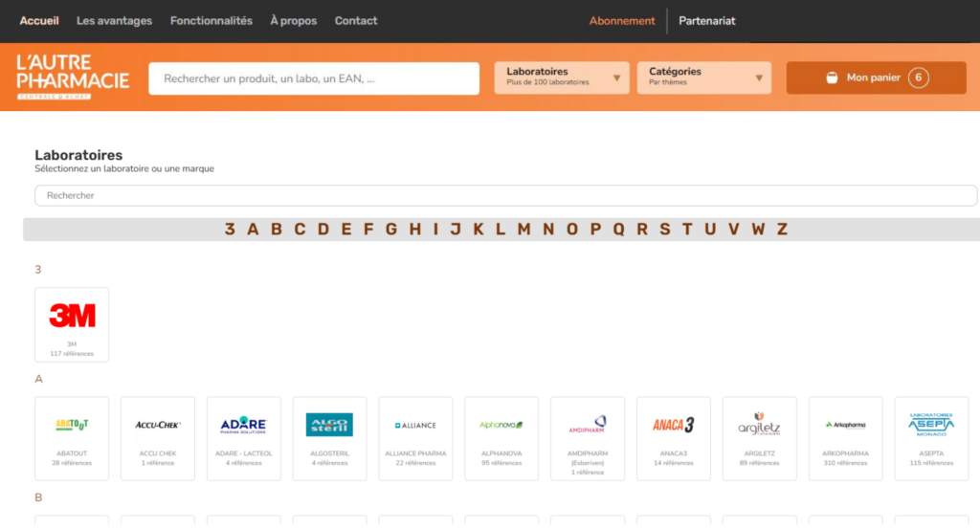
Task: Click the basket icon in Mon panier
Action: point(832,78)
